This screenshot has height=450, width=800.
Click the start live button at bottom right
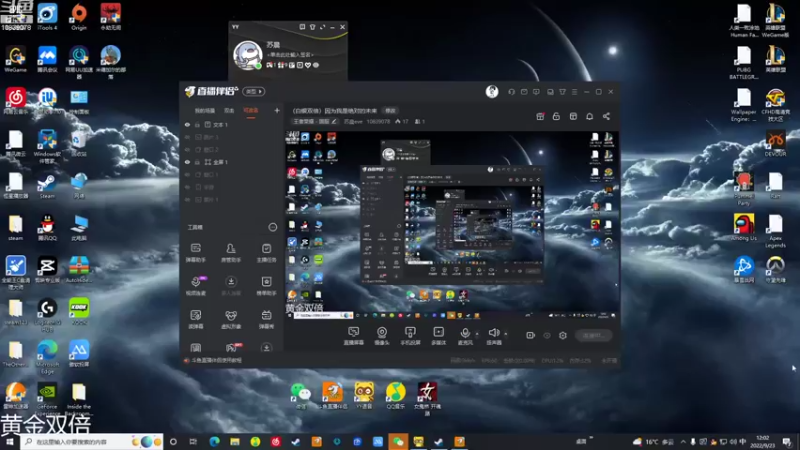point(594,336)
